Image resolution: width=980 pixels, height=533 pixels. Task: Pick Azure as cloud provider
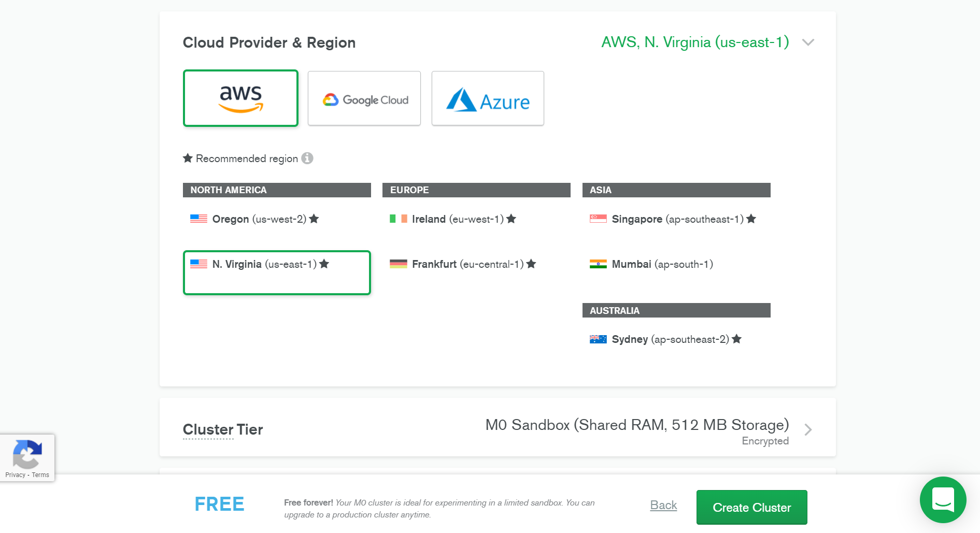[488, 98]
